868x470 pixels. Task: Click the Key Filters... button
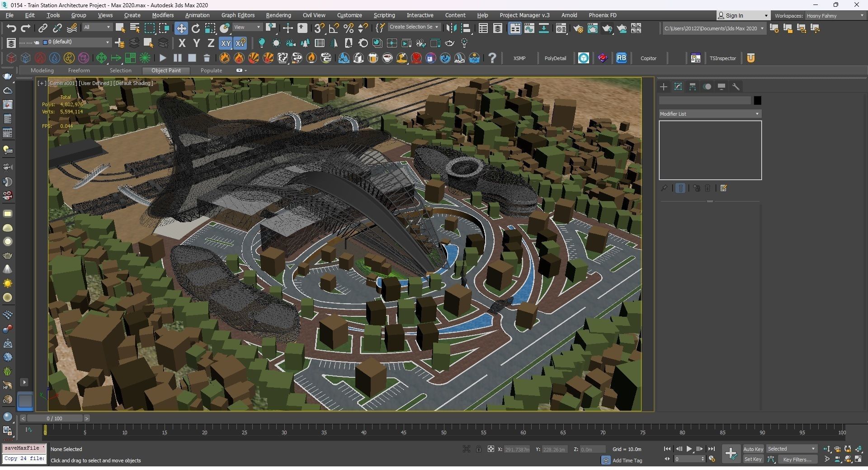(x=797, y=459)
